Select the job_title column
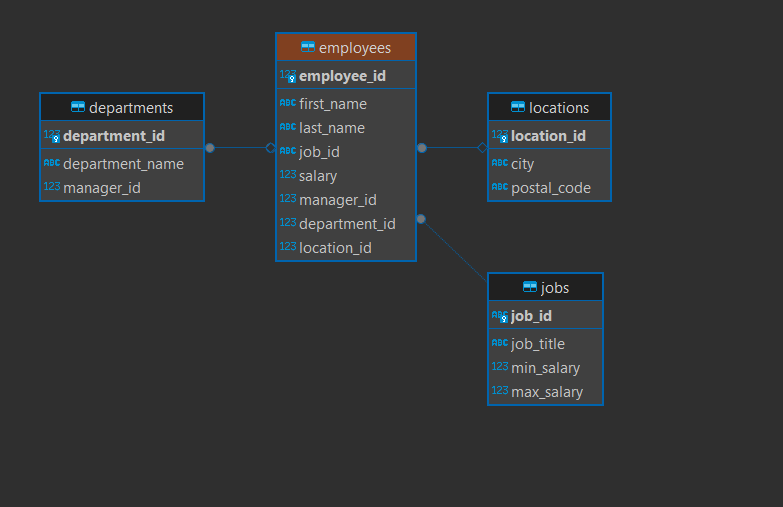Viewport: 783px width, 507px height. 545,343
